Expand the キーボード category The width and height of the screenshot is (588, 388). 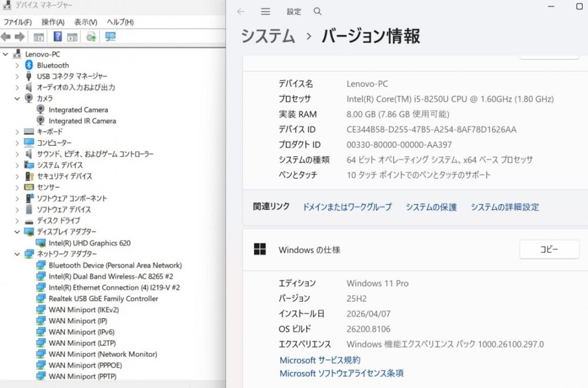point(17,132)
